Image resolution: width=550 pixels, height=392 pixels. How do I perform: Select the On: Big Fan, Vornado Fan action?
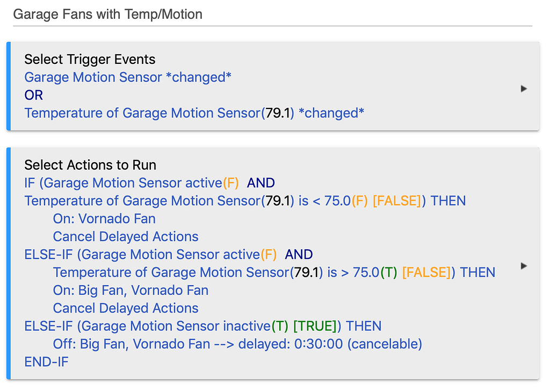[131, 291]
